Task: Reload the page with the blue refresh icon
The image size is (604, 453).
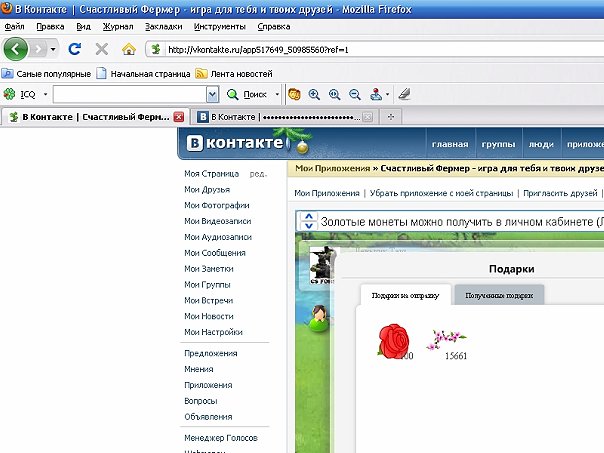Action: (x=74, y=49)
